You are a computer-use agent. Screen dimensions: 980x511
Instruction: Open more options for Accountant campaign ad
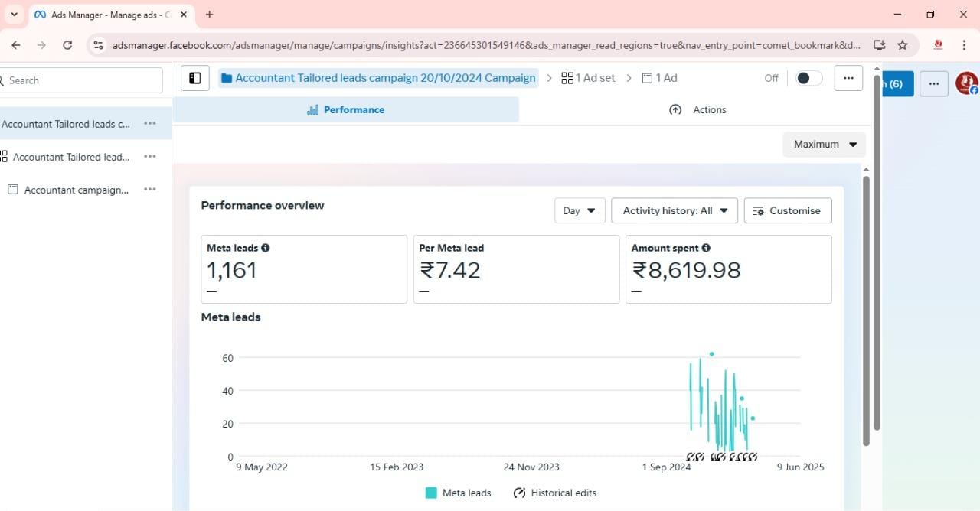click(150, 190)
